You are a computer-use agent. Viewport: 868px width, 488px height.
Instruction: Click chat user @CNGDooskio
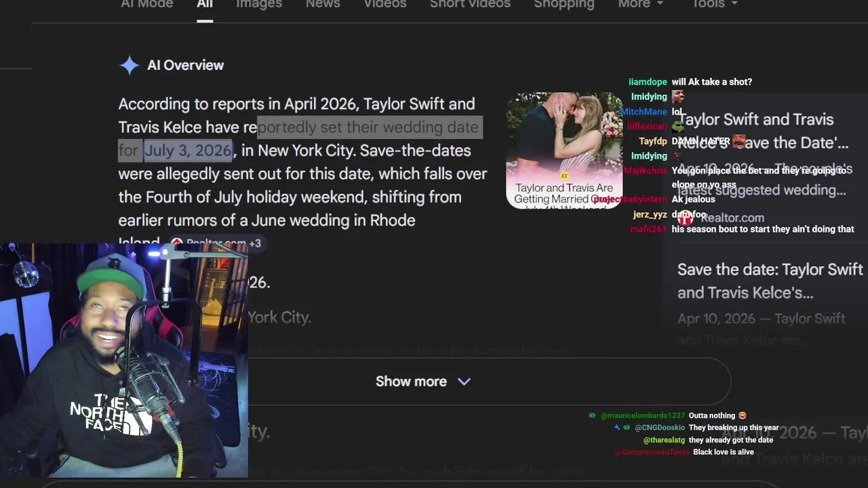pyautogui.click(x=660, y=428)
